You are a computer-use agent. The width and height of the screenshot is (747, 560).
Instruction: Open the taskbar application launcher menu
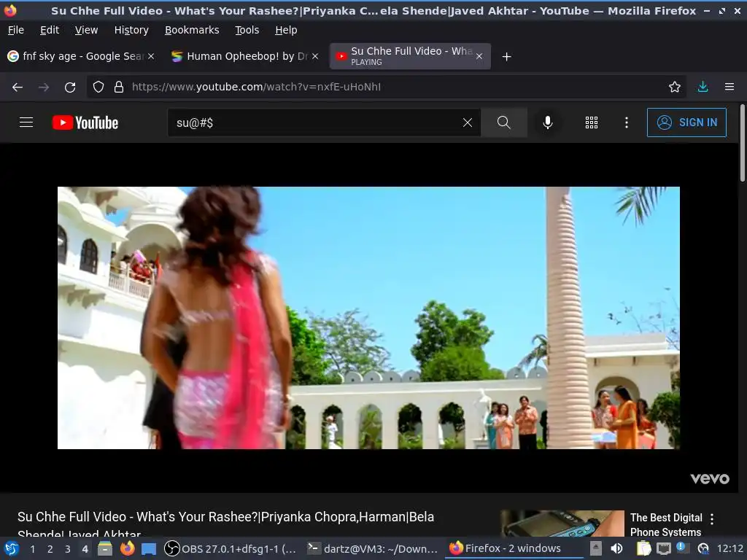click(12, 548)
